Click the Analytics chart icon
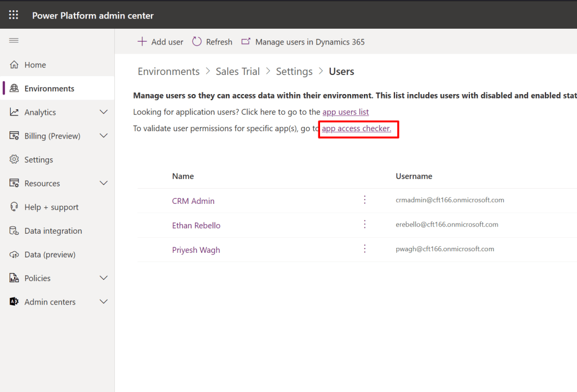This screenshot has width=577, height=392. [x=14, y=112]
